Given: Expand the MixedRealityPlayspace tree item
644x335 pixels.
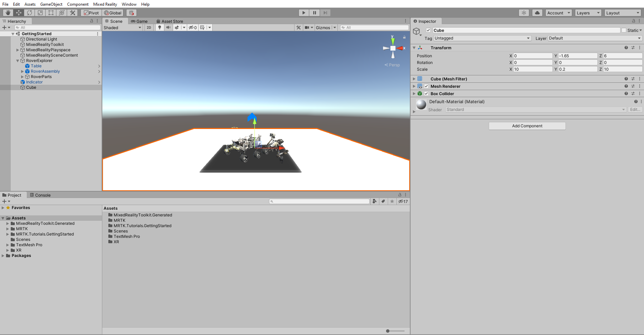Looking at the screenshot, I should pos(18,50).
